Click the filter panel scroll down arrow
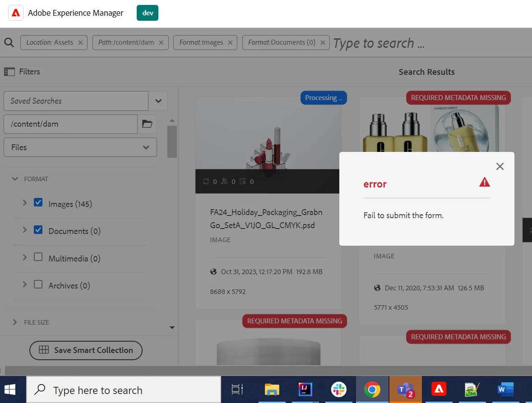The height and width of the screenshot is (403, 532). coord(172,328)
